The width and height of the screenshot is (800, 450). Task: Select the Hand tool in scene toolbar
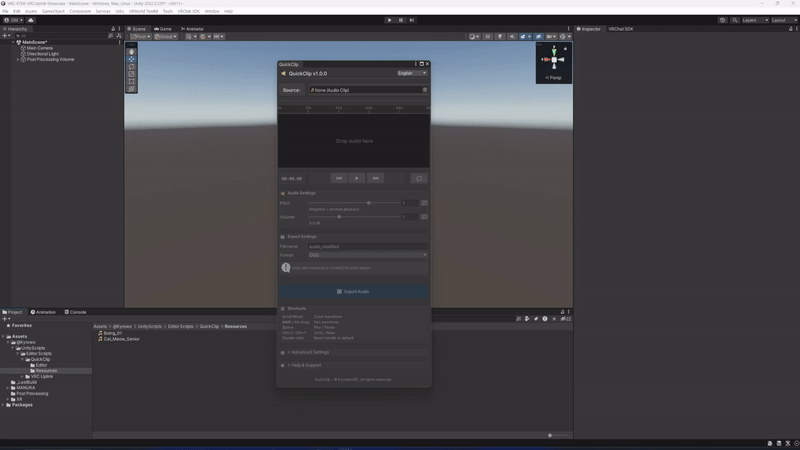point(132,52)
